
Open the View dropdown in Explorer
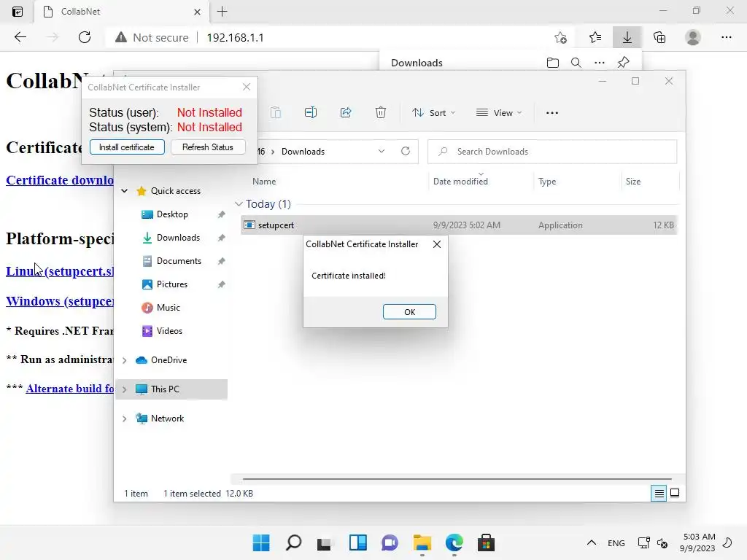[x=499, y=113]
